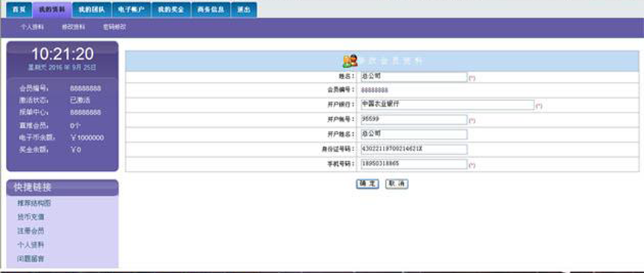Open the 修改资料 submenu item

click(73, 27)
